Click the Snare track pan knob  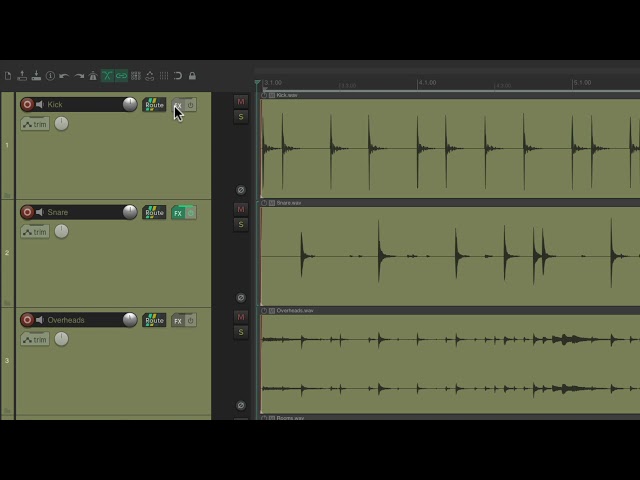[x=62, y=231]
